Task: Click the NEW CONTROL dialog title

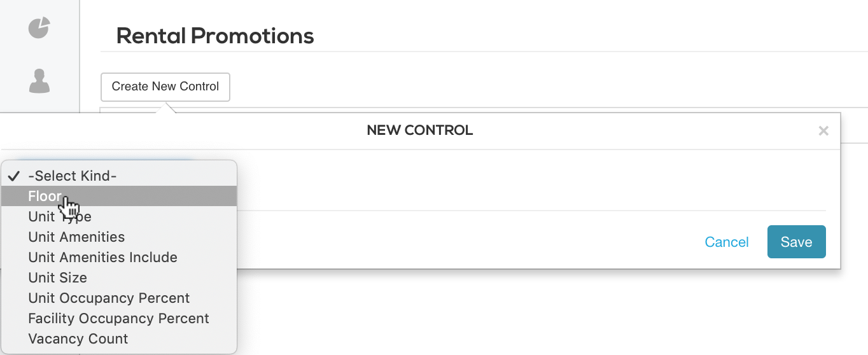Action: pyautogui.click(x=419, y=131)
